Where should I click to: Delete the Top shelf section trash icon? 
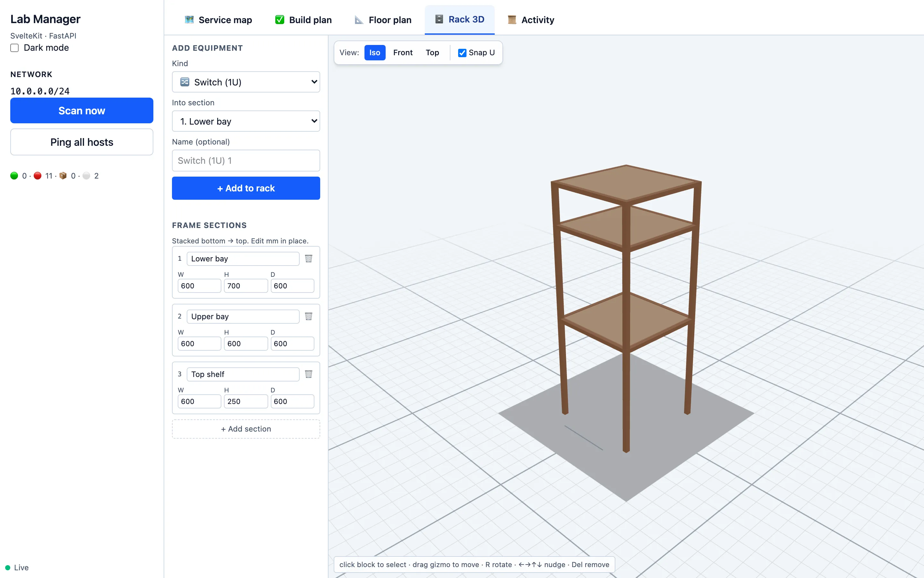309,374
